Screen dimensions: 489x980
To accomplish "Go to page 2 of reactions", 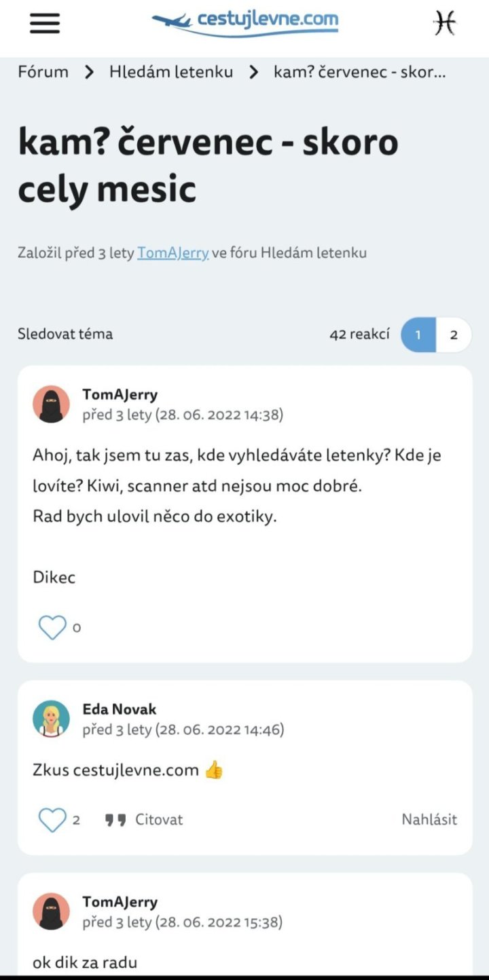I will [x=454, y=335].
